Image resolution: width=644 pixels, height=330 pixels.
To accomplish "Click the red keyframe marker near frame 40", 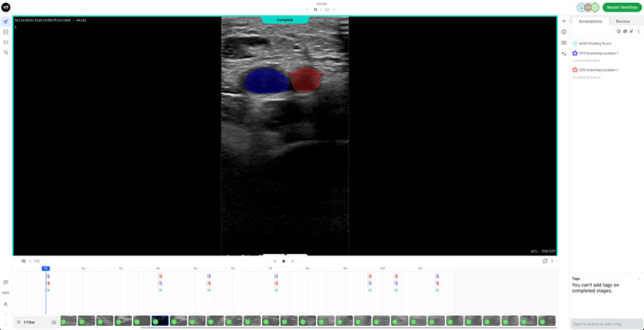I will (160, 276).
